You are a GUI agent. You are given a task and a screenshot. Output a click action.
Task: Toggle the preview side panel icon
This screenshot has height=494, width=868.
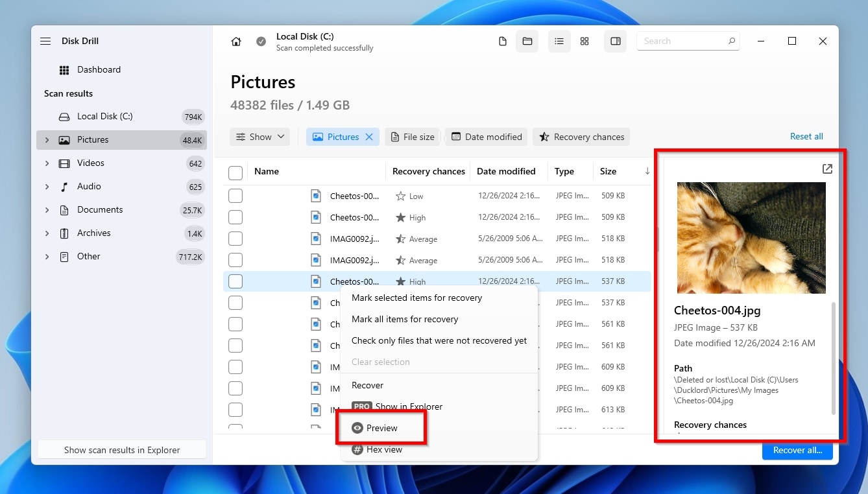click(x=616, y=41)
